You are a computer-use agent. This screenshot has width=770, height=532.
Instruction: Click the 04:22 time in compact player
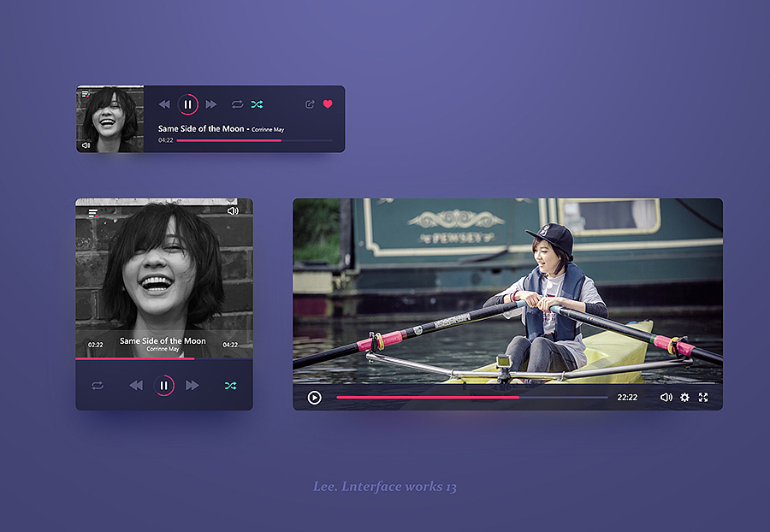pos(165,140)
